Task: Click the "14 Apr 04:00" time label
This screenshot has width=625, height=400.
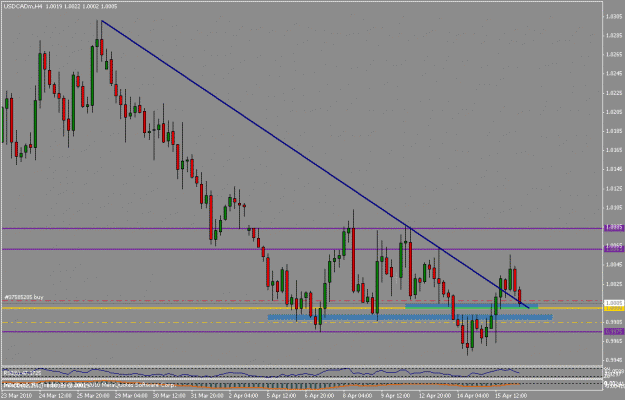Action: tap(473, 396)
